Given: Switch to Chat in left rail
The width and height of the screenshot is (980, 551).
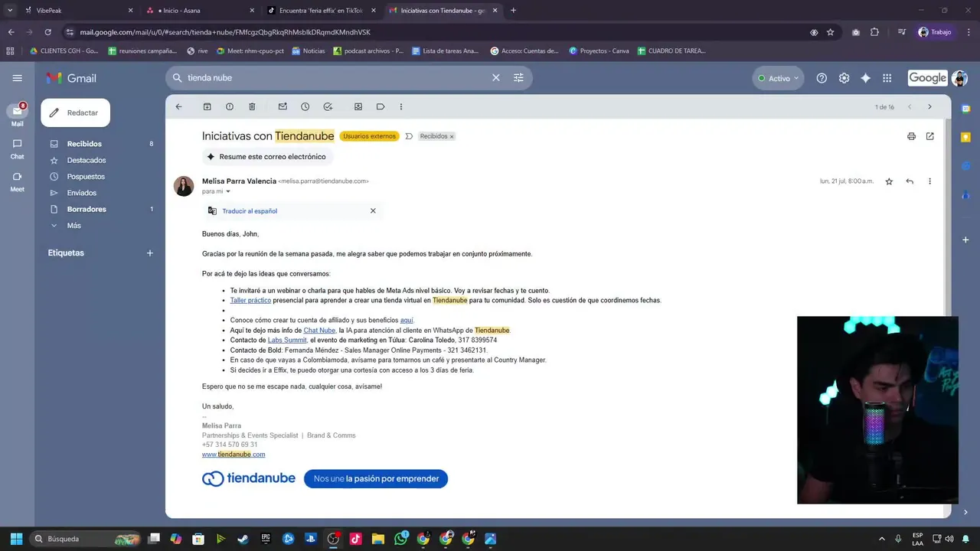Looking at the screenshot, I should point(17,148).
